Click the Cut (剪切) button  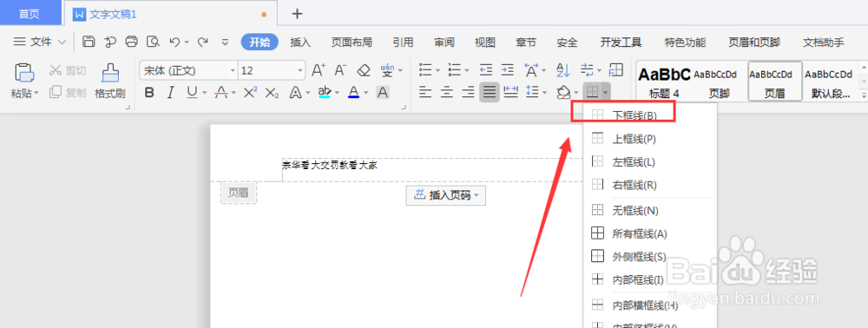pos(68,70)
